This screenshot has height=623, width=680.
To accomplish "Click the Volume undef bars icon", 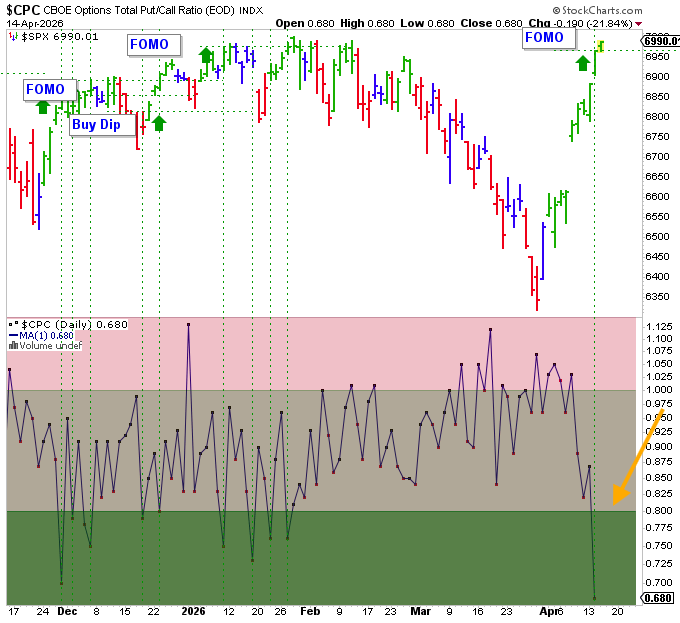I will [13, 346].
